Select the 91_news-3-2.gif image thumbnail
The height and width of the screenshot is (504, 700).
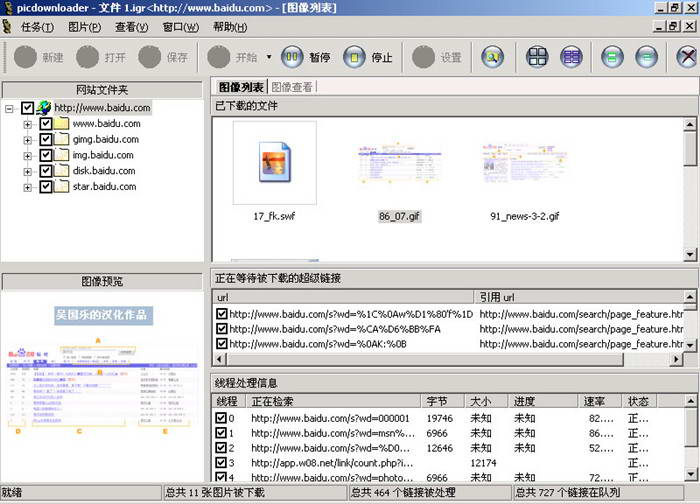pyautogui.click(x=525, y=162)
